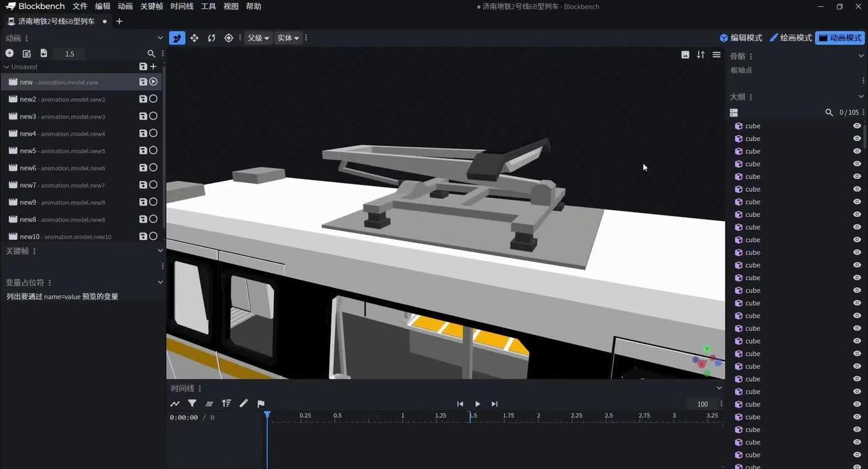Save the new3 animation with its disk icon
Screen dimensions: 868x469
click(x=143, y=117)
